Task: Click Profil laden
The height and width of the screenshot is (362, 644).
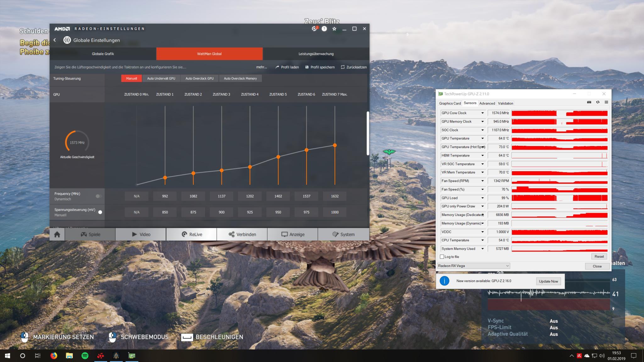Action: point(287,67)
